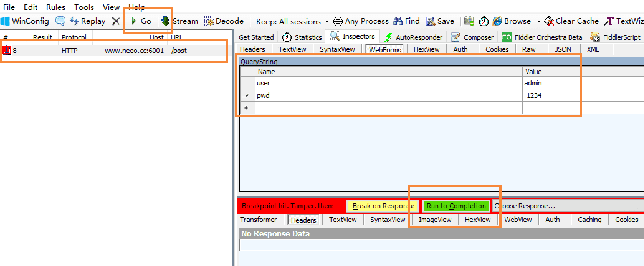The image size is (644, 266).
Task: Click the Name column header
Action: click(x=389, y=72)
